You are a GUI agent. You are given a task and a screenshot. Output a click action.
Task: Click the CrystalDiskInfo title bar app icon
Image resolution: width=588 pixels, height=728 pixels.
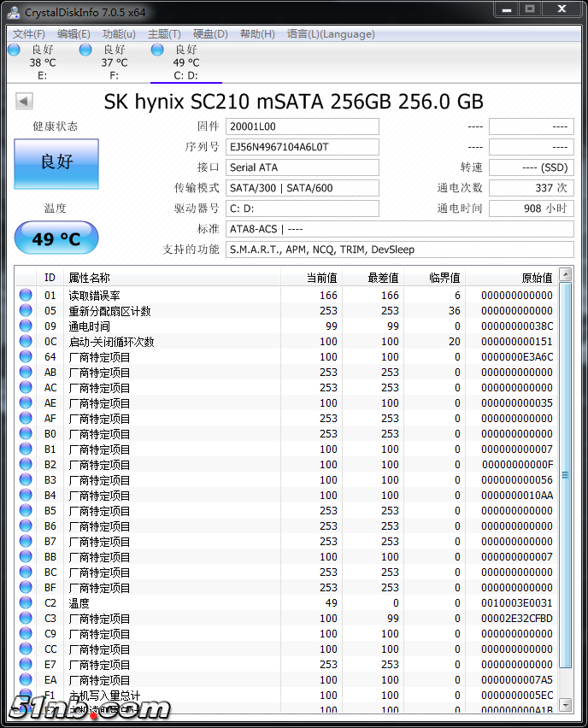pyautogui.click(x=14, y=11)
